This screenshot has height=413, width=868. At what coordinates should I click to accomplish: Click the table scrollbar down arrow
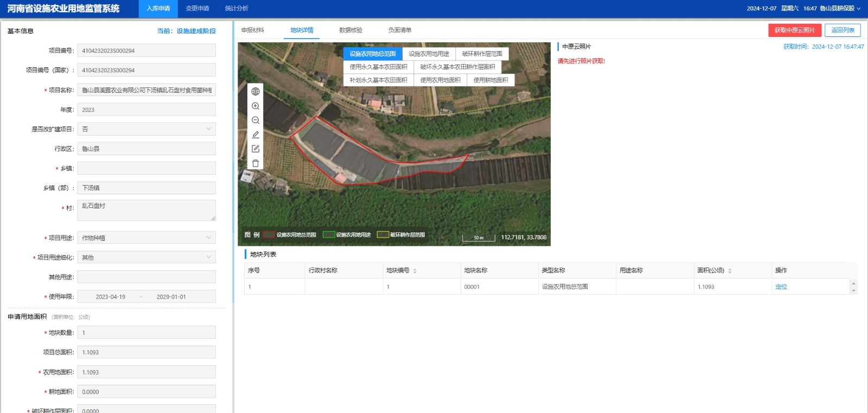(x=853, y=291)
